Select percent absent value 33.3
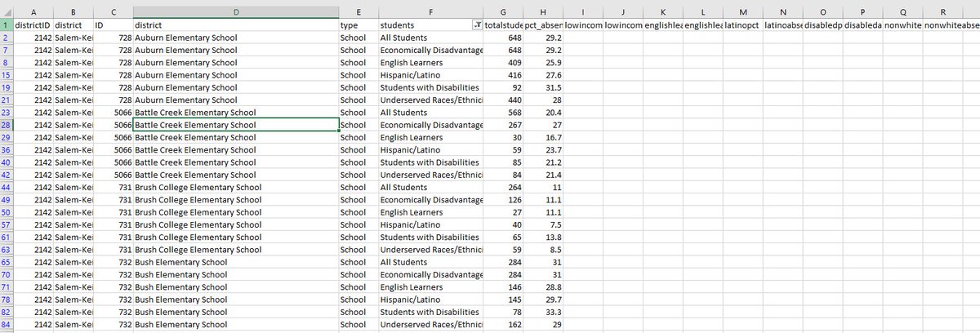This screenshot has height=333, width=980. (543, 313)
